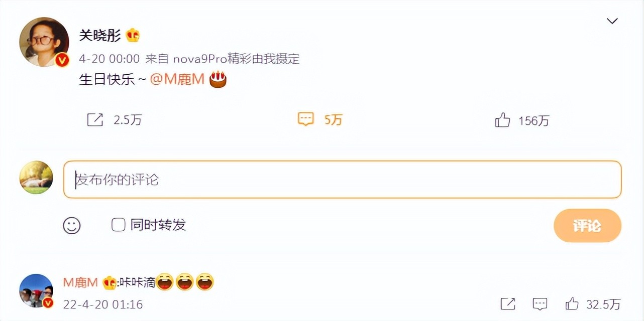
Task: Expand the post options chevron at top right
Action: tap(612, 21)
